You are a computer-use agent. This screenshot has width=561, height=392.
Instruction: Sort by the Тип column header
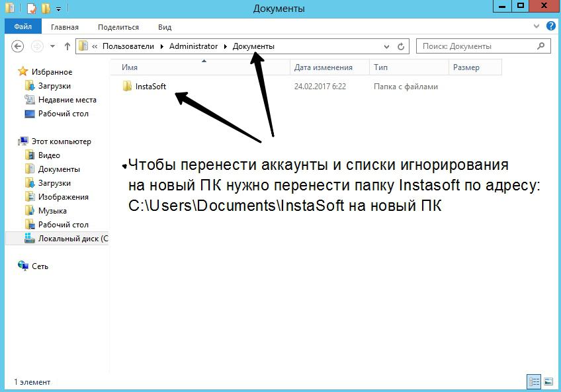pos(409,67)
